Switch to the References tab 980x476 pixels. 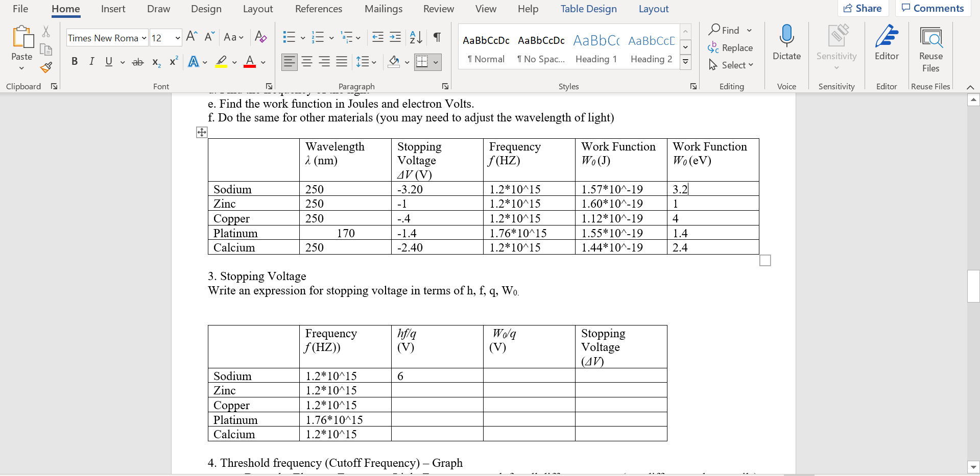coord(319,9)
